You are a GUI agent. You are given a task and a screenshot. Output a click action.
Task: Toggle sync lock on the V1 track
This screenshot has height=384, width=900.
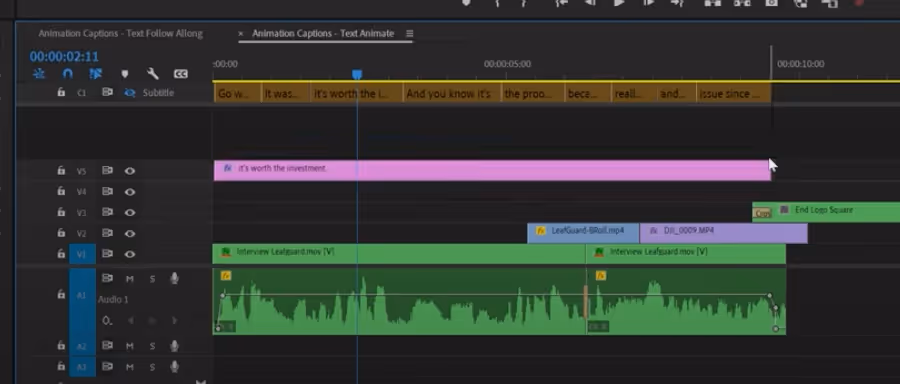pyautogui.click(x=107, y=254)
